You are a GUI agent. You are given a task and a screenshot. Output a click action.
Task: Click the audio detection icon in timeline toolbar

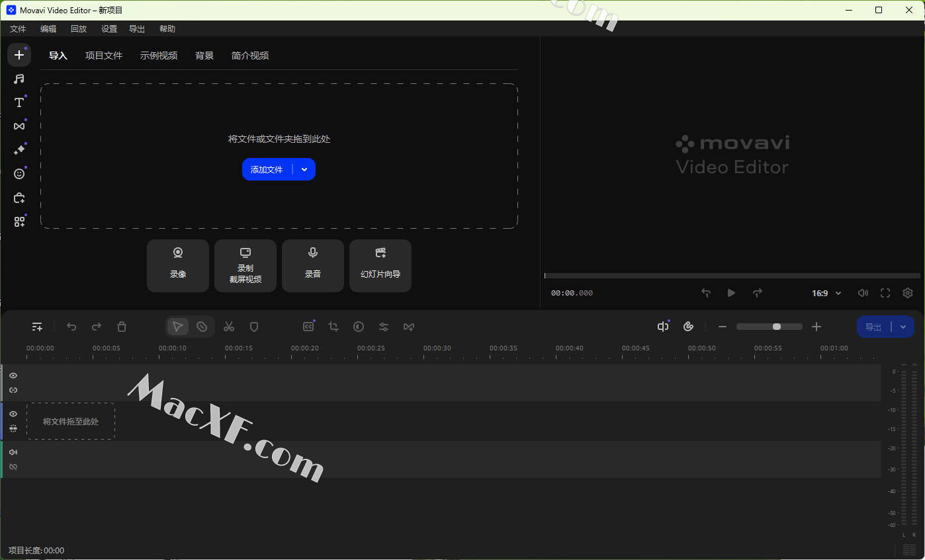[x=663, y=327]
